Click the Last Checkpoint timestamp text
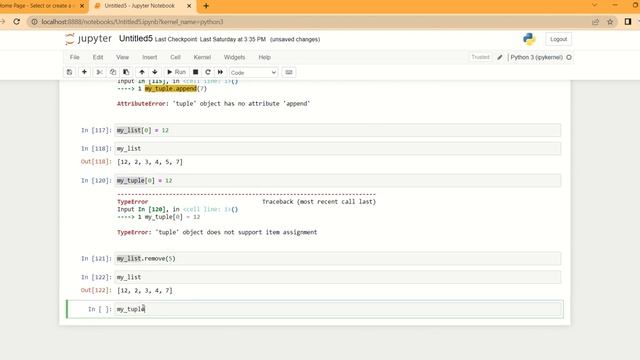Screen dimensions: 640x360 pyautogui.click(x=210, y=40)
